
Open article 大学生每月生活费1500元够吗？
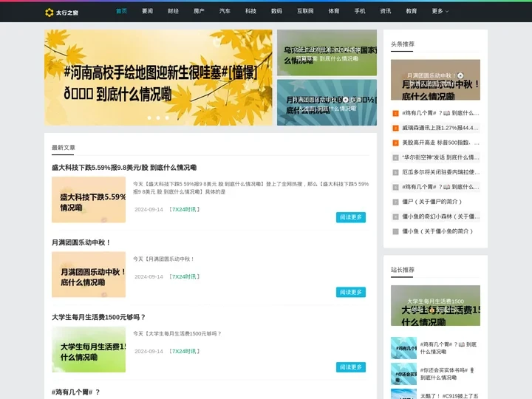point(98,317)
